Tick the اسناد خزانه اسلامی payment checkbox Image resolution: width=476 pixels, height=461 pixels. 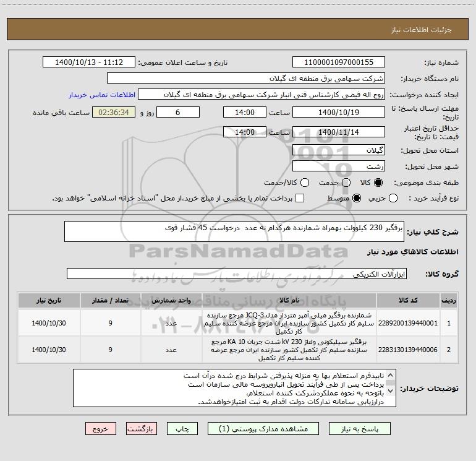(x=300, y=198)
